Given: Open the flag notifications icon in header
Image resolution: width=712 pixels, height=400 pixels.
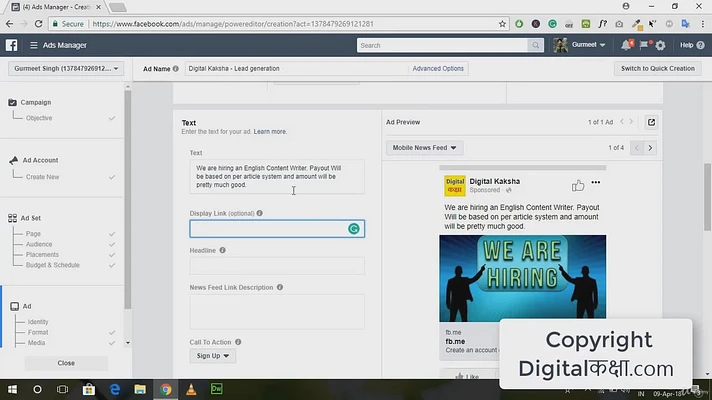Looking at the screenshot, I should (644, 45).
